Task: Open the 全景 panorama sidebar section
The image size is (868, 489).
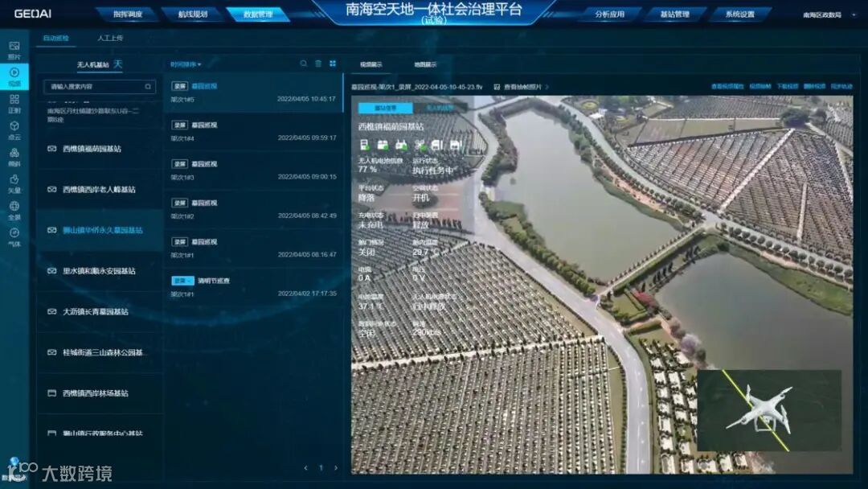Action: point(14,210)
